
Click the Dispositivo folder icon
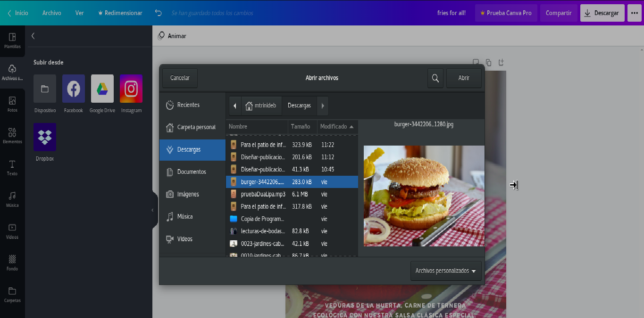pyautogui.click(x=45, y=89)
